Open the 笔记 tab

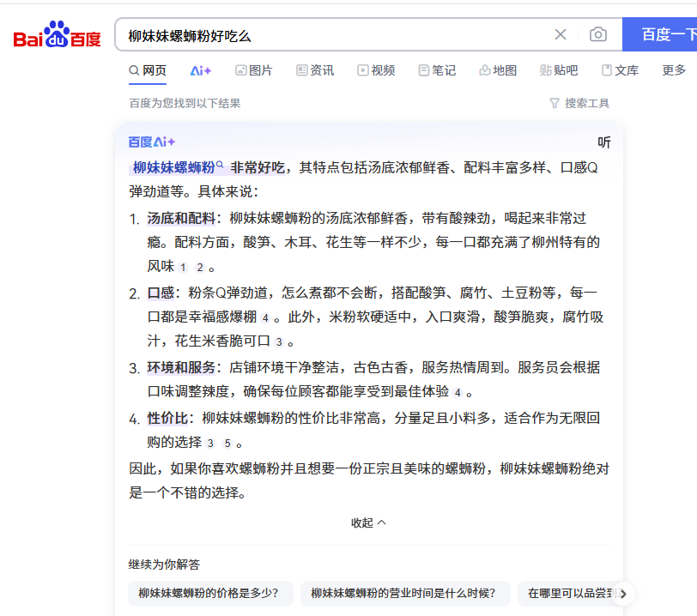tap(438, 70)
